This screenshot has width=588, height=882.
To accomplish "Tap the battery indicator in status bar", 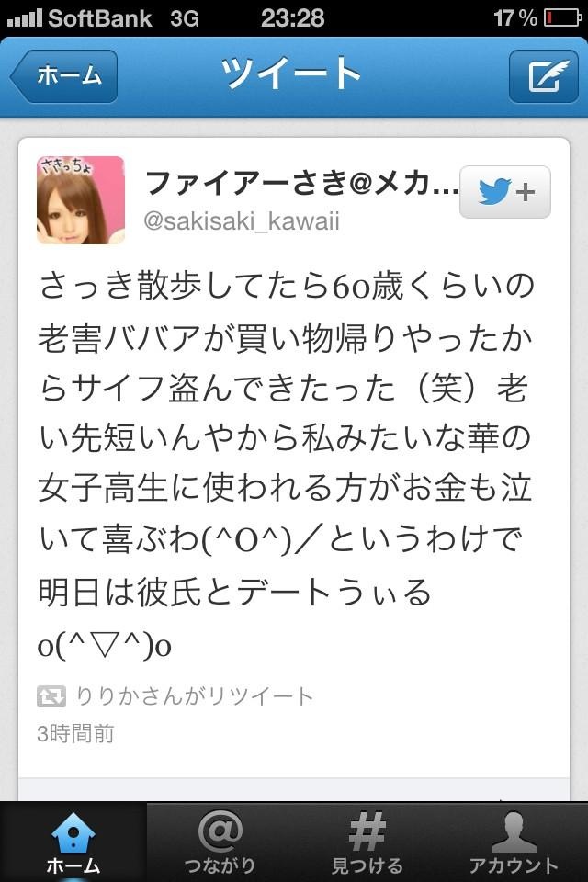I will pos(562,18).
